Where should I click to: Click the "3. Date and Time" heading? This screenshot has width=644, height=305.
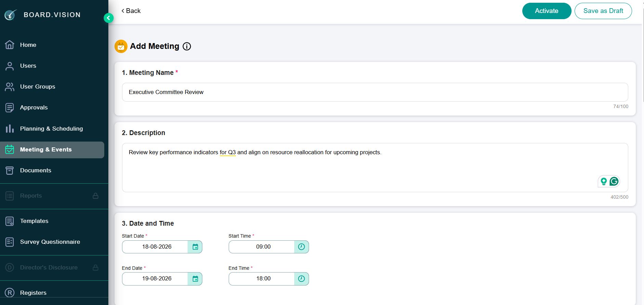tap(148, 223)
